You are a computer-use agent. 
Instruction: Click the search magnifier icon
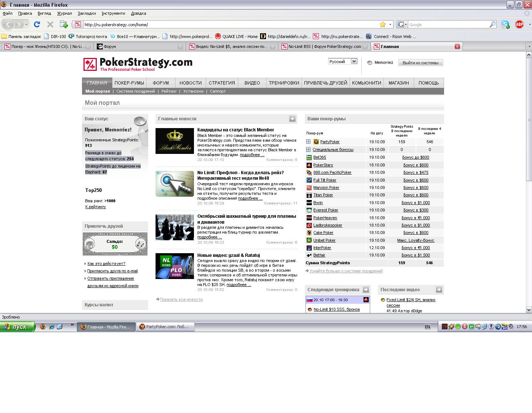[x=492, y=24]
